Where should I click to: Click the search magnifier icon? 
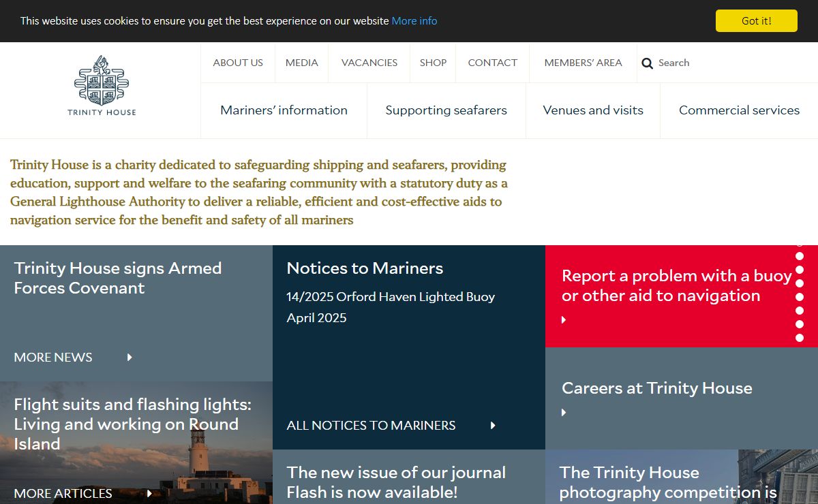pos(648,63)
